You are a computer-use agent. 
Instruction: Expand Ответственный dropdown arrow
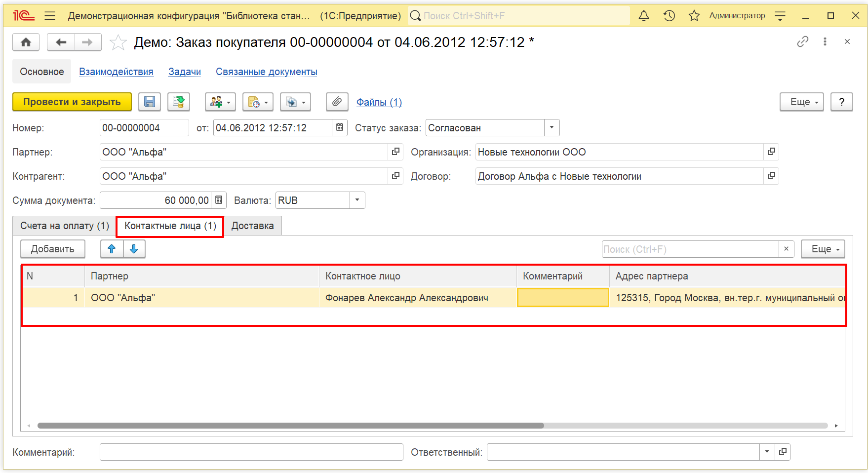767,452
